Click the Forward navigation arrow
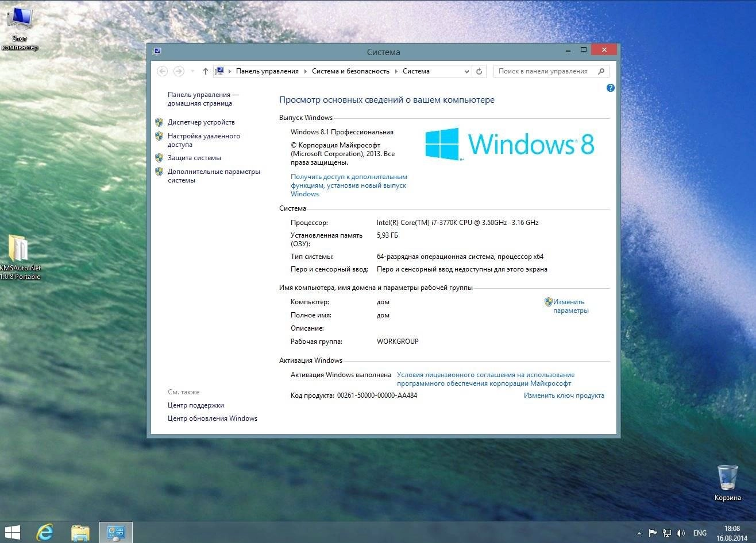Image resolution: width=756 pixels, height=543 pixels. tap(179, 71)
